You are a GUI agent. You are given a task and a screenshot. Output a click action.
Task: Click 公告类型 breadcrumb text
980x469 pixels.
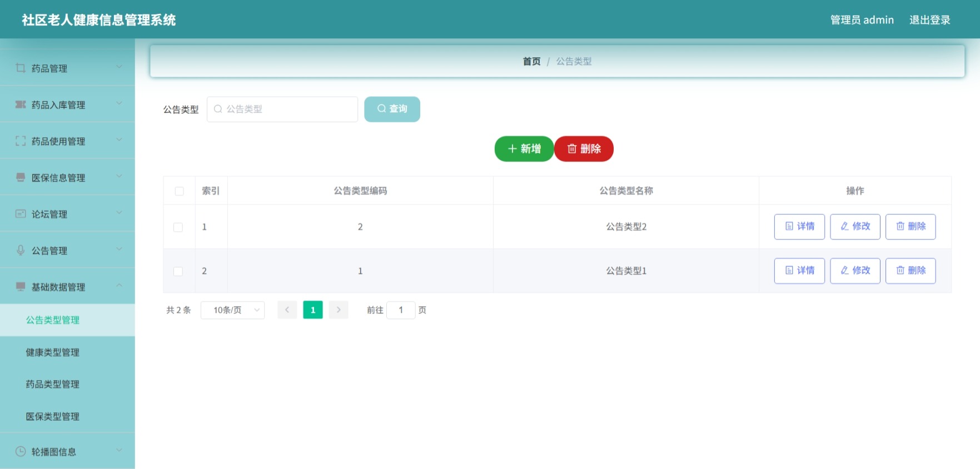tap(574, 61)
